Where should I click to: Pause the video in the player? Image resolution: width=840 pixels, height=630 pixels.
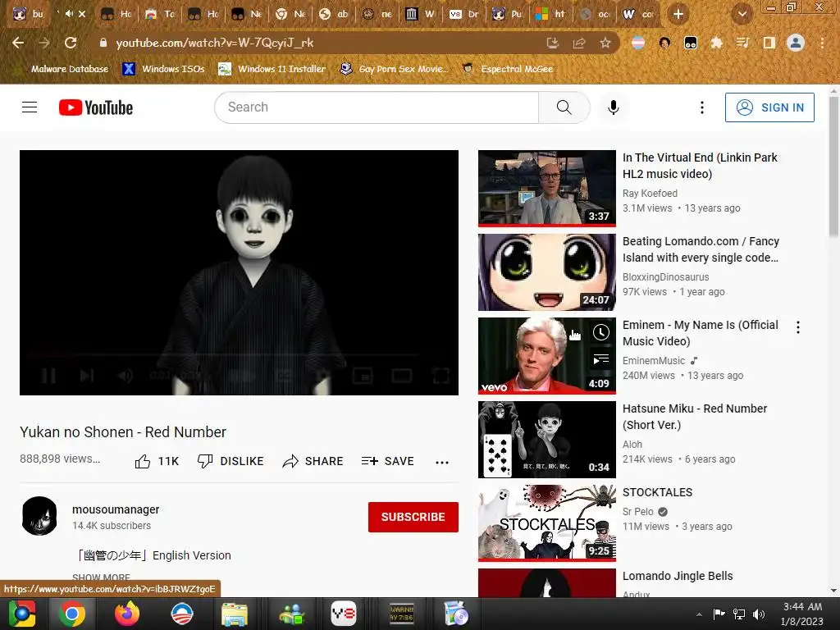pos(48,376)
